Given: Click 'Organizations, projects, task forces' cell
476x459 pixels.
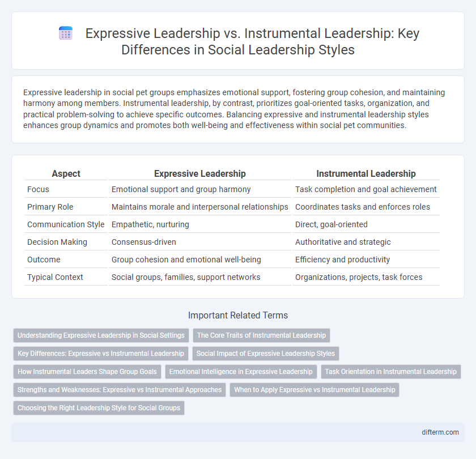Looking at the screenshot, I should click(x=359, y=278).
